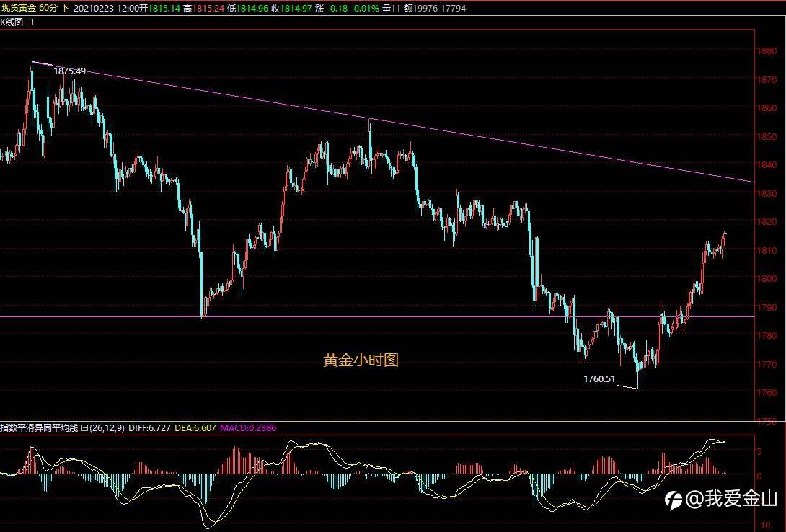Screen dimensions: 786x532
Task: Click the 额19976 turnover value
Action: click(420, 8)
